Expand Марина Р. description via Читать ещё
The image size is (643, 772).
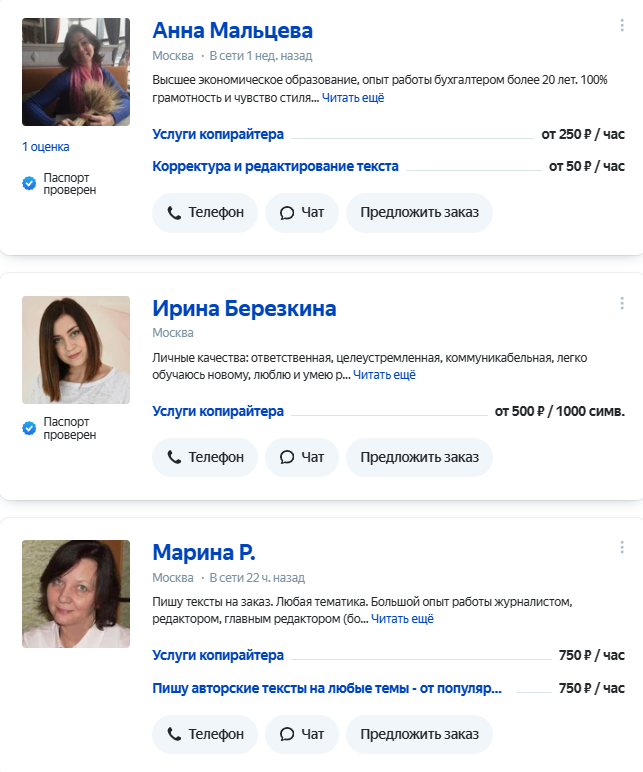point(403,619)
